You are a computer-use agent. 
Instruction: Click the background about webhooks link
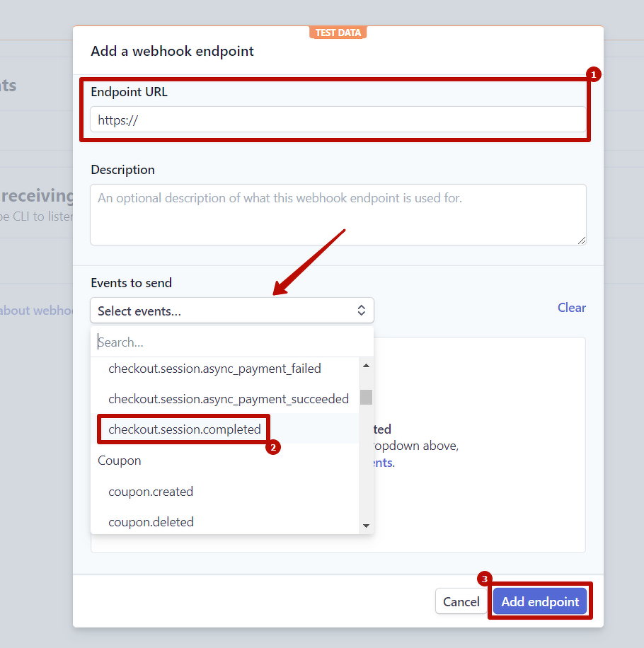(37, 311)
